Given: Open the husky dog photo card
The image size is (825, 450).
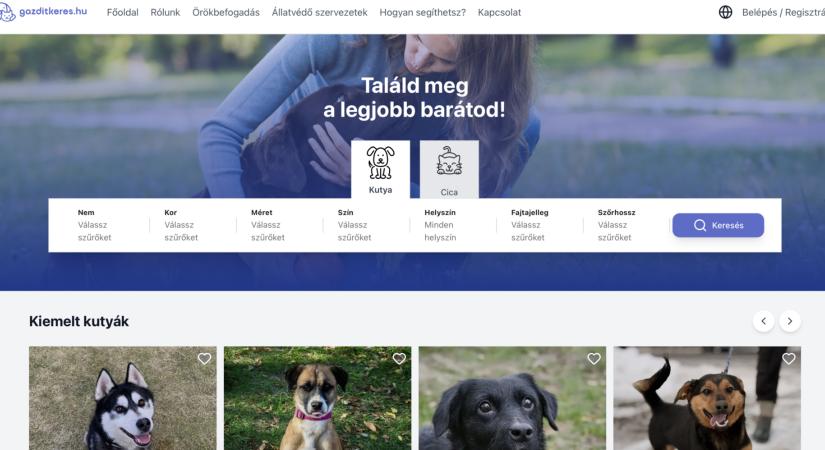Looking at the screenshot, I should tap(123, 398).
